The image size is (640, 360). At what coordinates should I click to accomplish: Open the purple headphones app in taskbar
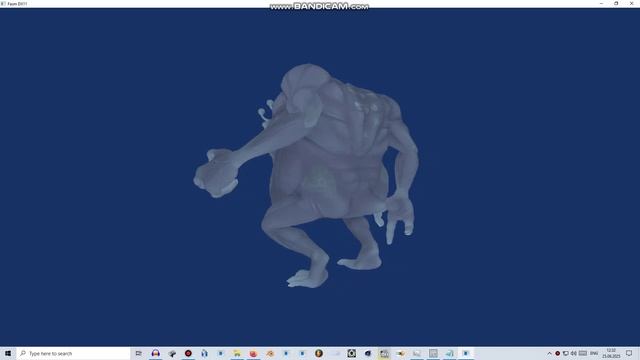point(156,353)
